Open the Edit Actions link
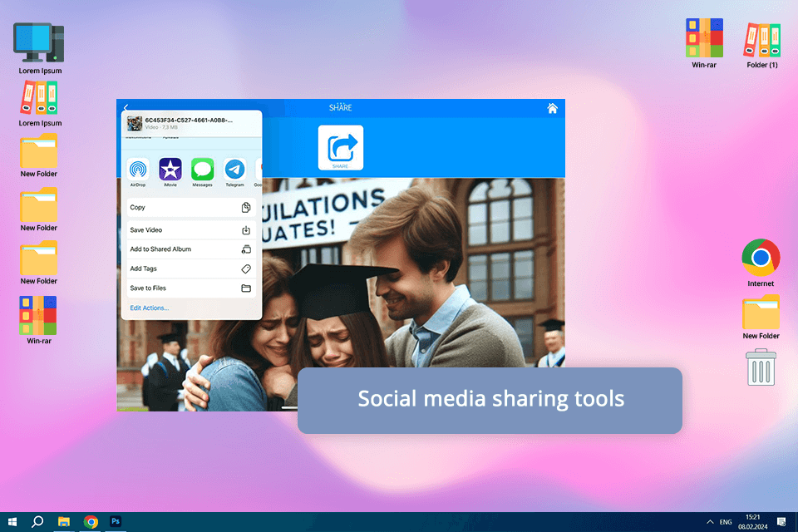 click(x=149, y=308)
